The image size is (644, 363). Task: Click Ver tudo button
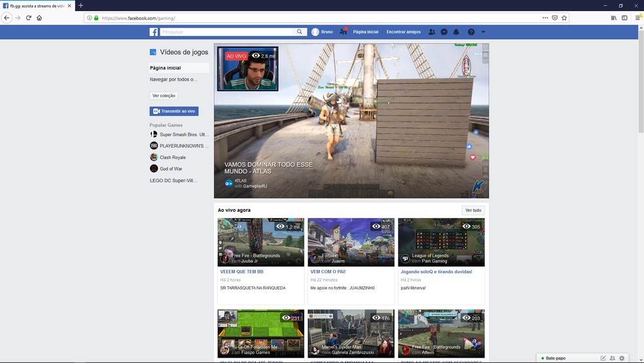pyautogui.click(x=473, y=210)
